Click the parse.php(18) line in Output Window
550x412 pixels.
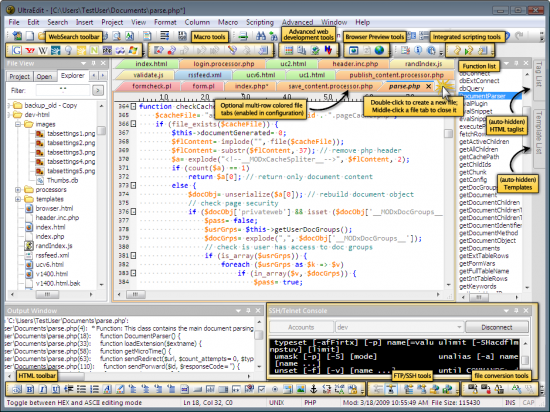pyautogui.click(x=93, y=336)
